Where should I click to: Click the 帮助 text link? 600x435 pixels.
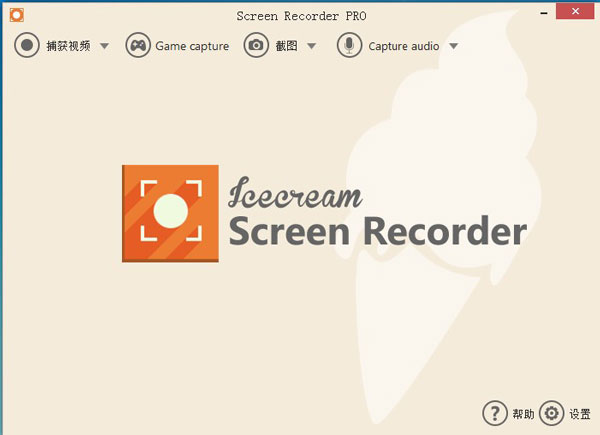523,414
